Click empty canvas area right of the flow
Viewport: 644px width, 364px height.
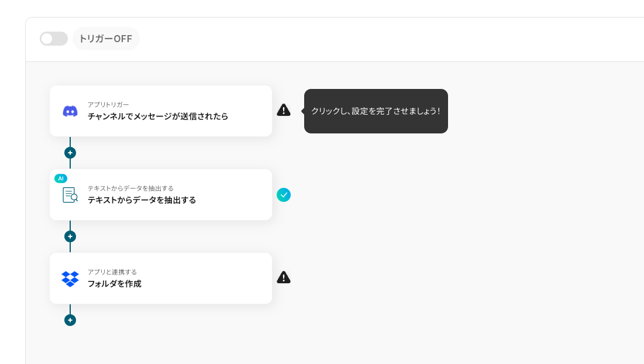coord(468,246)
